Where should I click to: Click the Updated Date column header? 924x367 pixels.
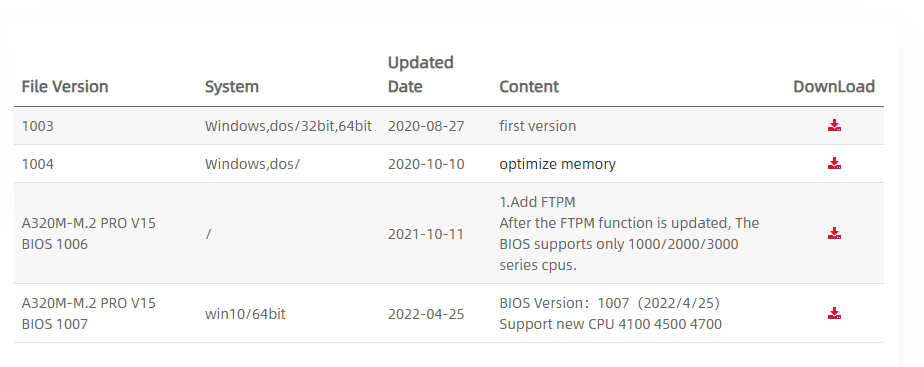[x=420, y=75]
